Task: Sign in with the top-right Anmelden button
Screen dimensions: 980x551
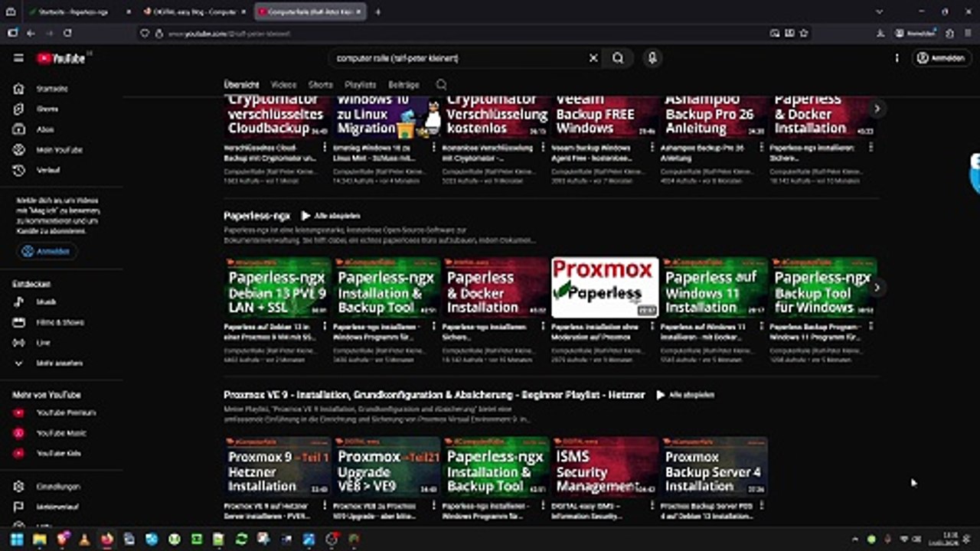Action: pos(941,58)
